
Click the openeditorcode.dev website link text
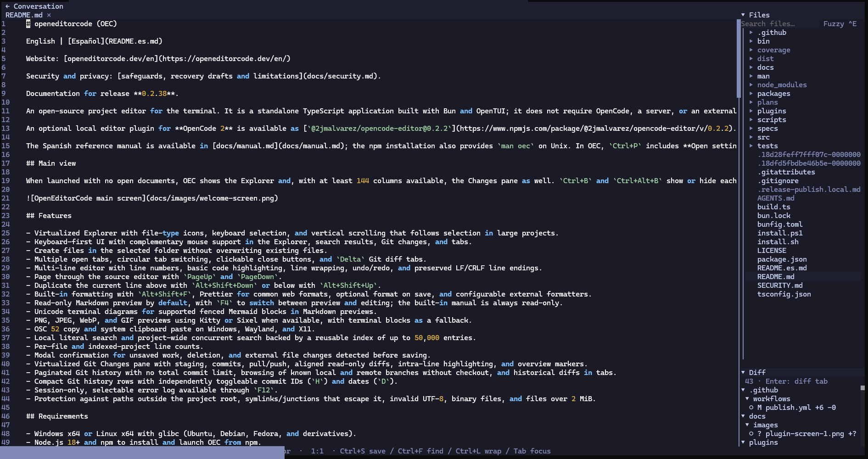[x=177, y=59]
